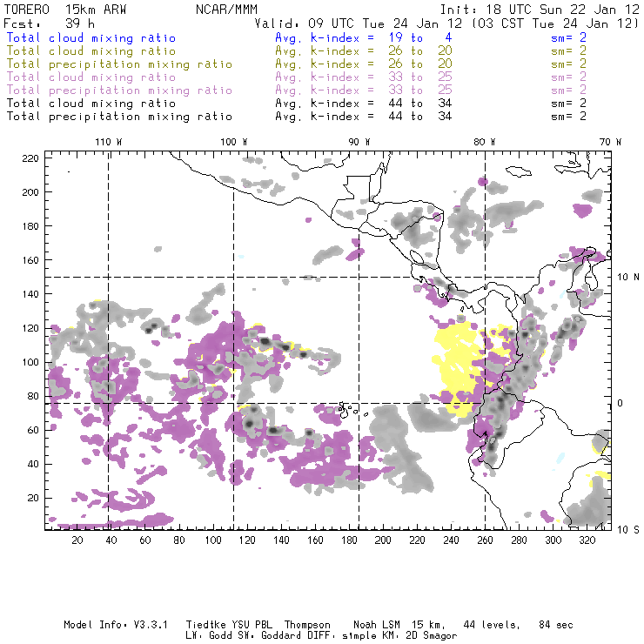Click the '60' tick on the vertical axis
This screenshot has height=644, width=644.
click(33, 430)
